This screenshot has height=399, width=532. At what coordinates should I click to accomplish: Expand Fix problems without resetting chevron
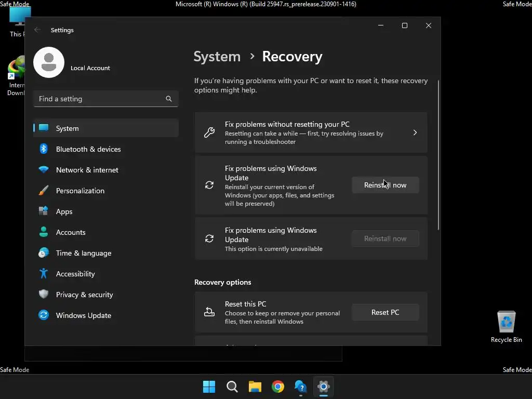[415, 132]
